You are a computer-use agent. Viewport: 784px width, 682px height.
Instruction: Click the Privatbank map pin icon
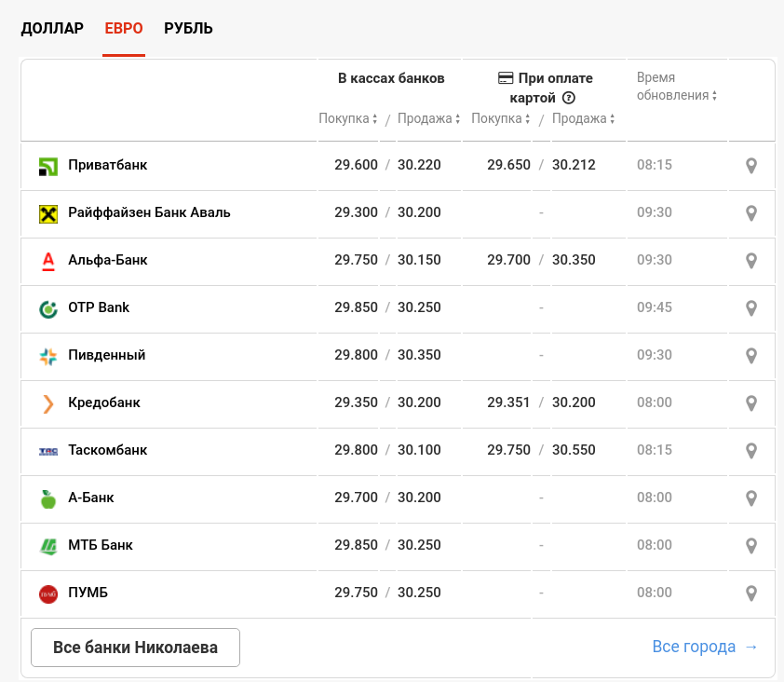pyautogui.click(x=751, y=166)
